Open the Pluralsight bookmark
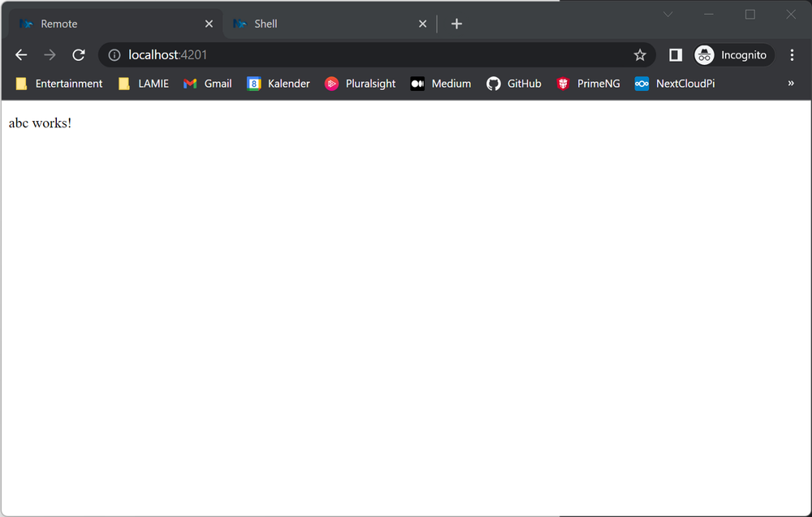The width and height of the screenshot is (812, 517). point(360,83)
